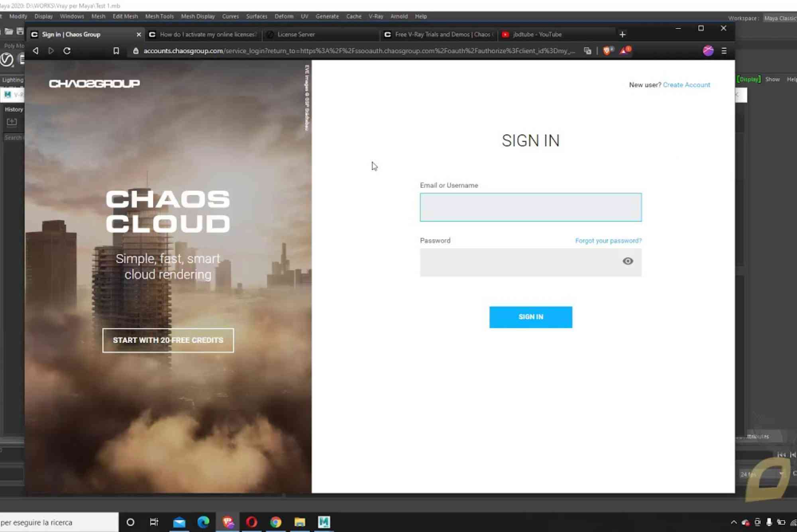Click the Chaos Group logo

(x=94, y=83)
